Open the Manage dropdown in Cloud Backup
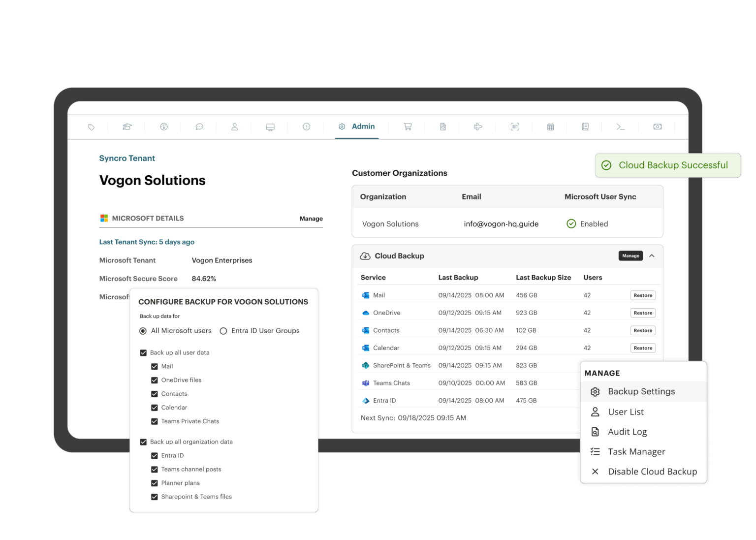Image resolution: width=756 pixels, height=540 pixels. 630,255
